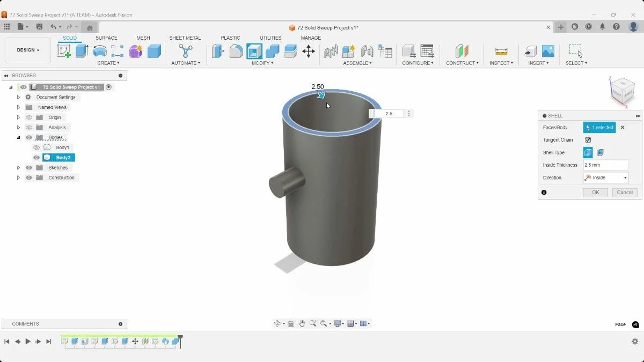Expand Document Settings tree node
The image size is (644, 362).
point(18,98)
